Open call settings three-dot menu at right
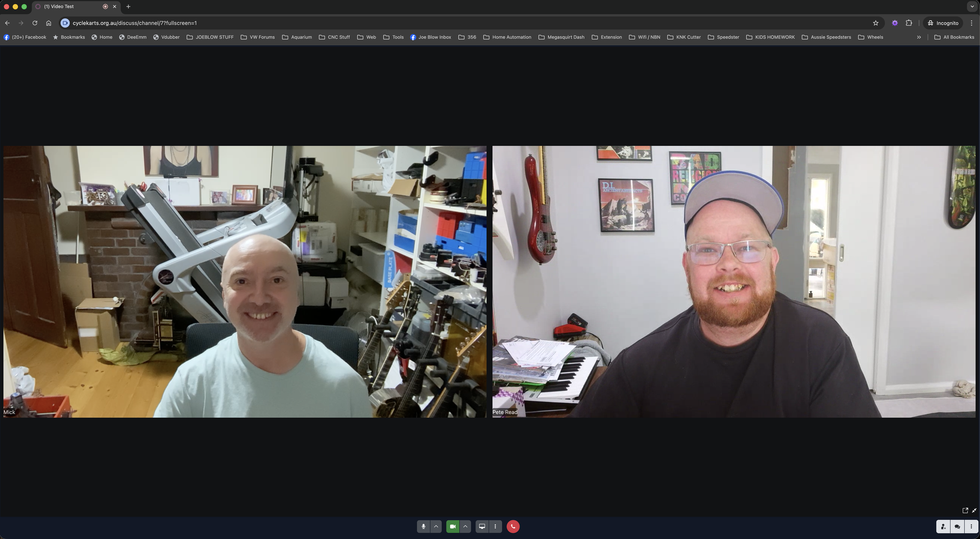 971,526
